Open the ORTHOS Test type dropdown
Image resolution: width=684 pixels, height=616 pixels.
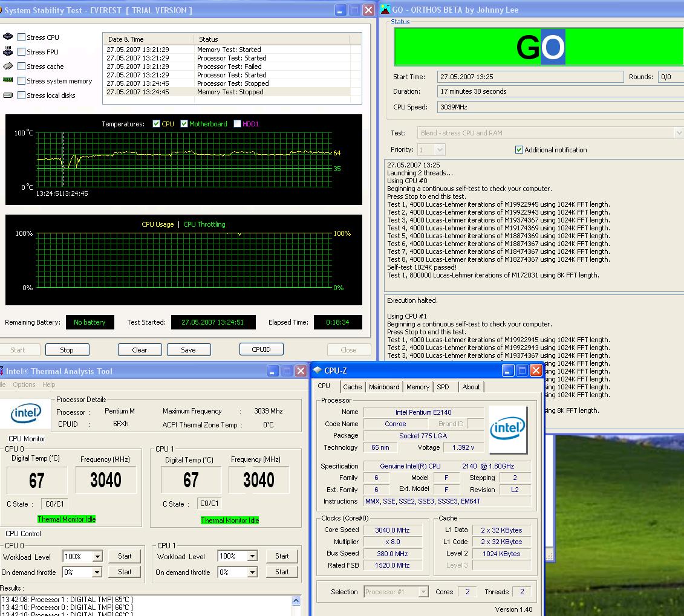[x=679, y=132]
